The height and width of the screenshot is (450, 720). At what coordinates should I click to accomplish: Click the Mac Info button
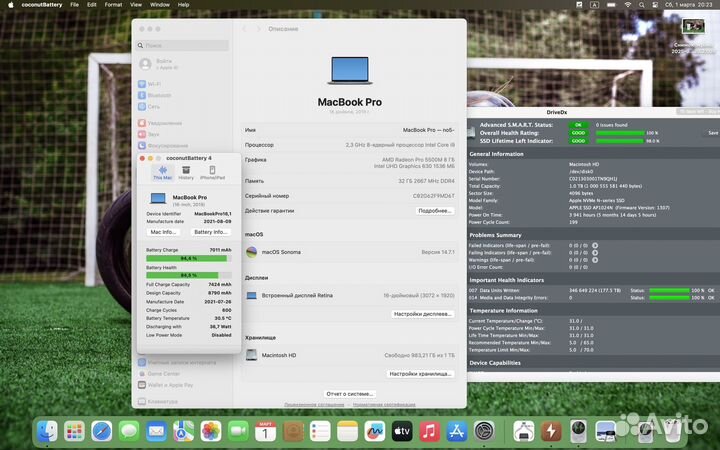[163, 232]
